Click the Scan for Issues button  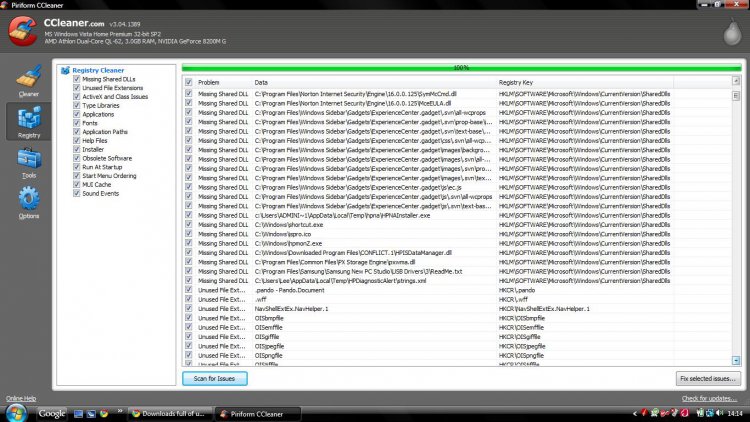pyautogui.click(x=214, y=378)
